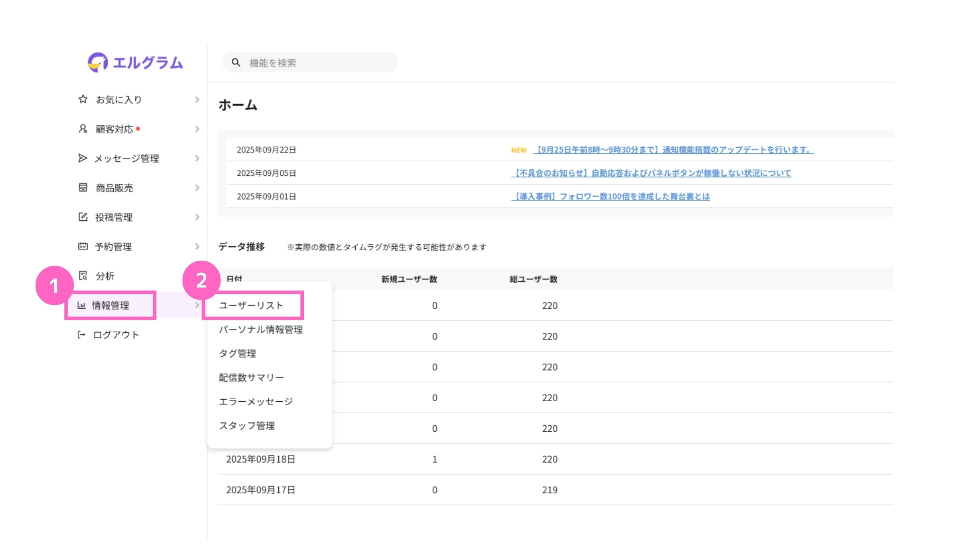Open the 導入事例 follower case study link
The image size is (966, 560).
(x=610, y=197)
